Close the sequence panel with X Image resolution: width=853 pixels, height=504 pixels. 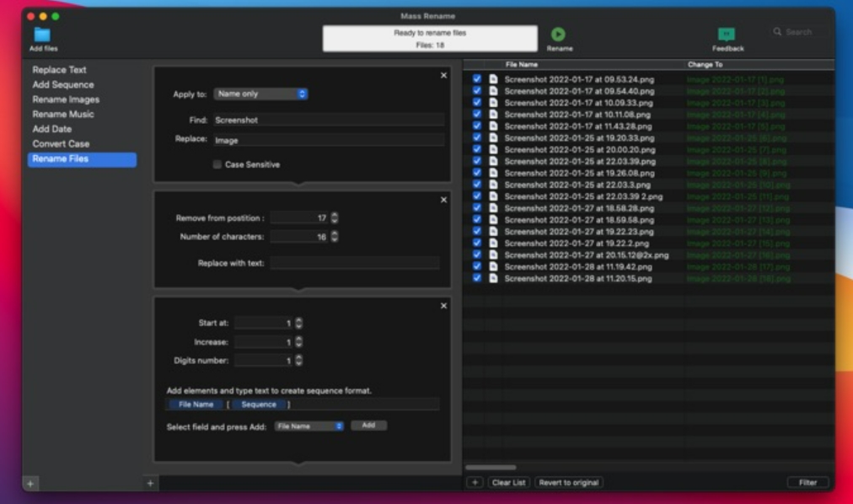(443, 306)
